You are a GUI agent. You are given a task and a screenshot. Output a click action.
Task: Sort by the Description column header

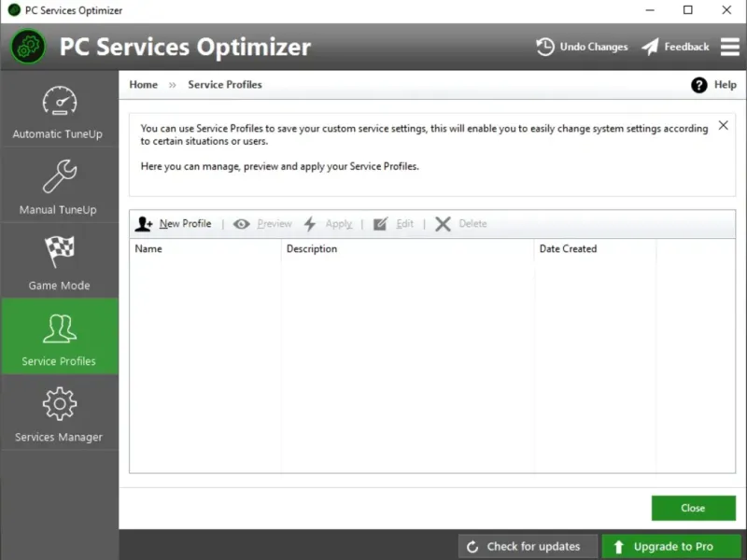coord(407,248)
